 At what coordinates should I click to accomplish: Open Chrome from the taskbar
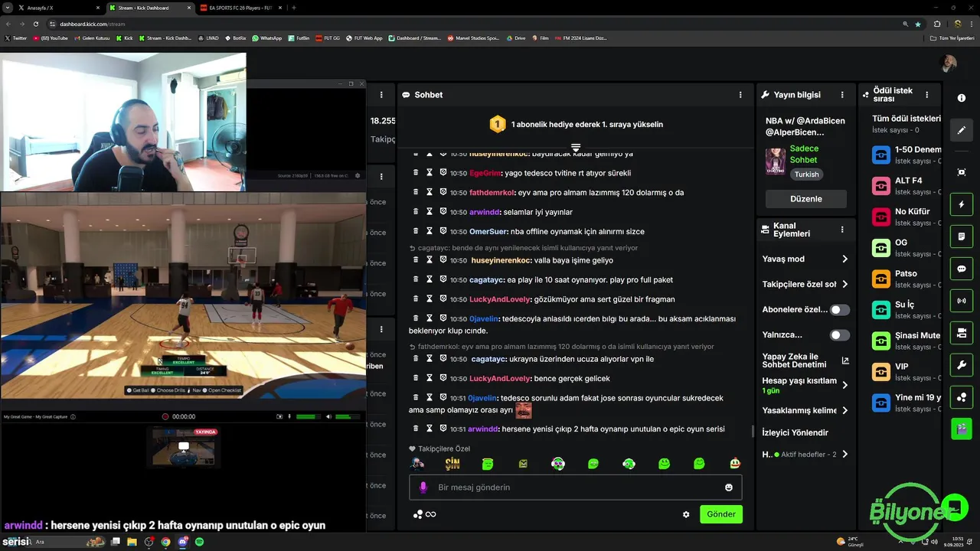pyautogui.click(x=165, y=542)
